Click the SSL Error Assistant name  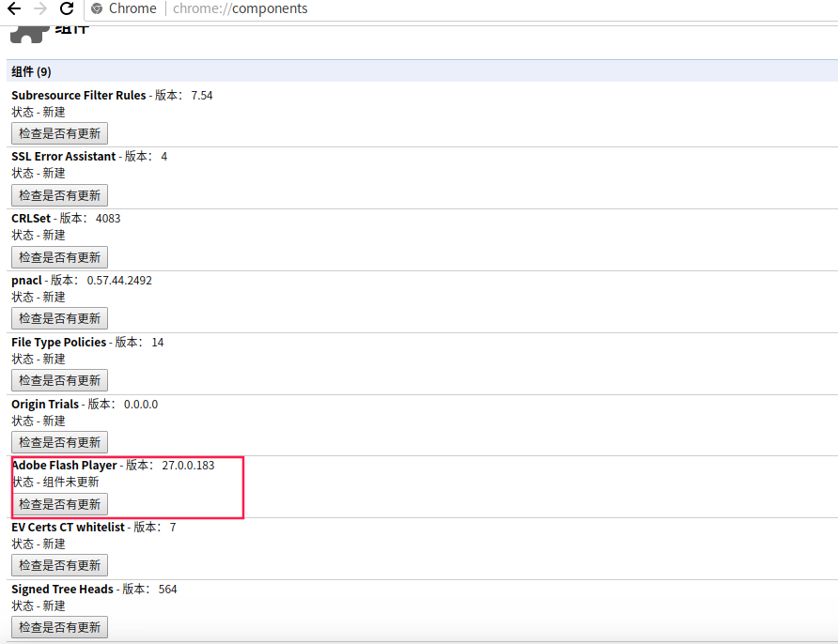tap(64, 157)
